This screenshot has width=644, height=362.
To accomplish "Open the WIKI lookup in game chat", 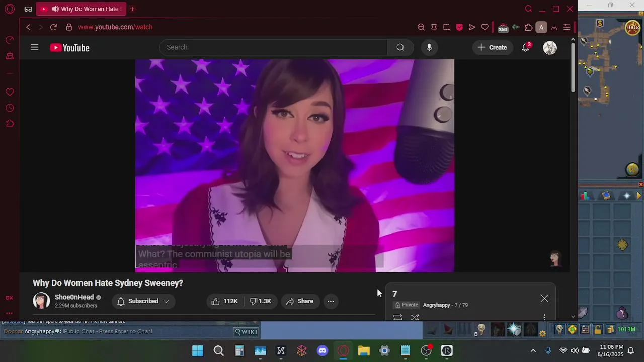I will (x=247, y=331).
